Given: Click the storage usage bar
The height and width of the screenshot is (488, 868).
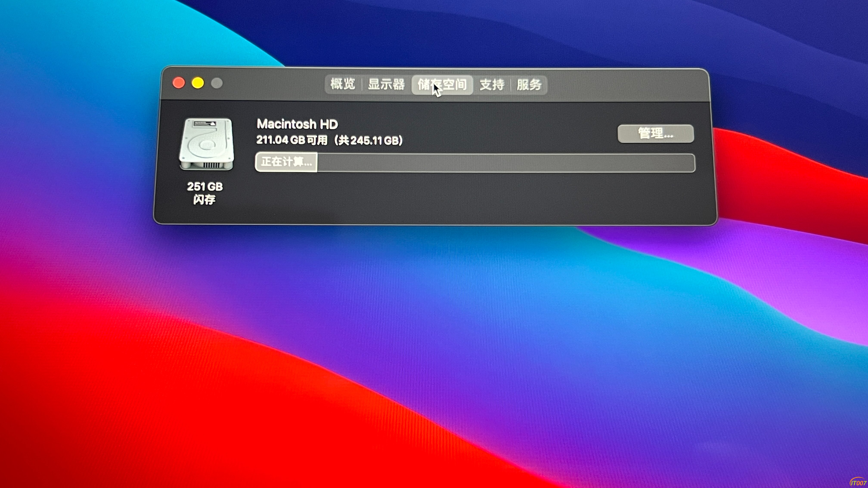Looking at the screenshot, I should pos(475,163).
